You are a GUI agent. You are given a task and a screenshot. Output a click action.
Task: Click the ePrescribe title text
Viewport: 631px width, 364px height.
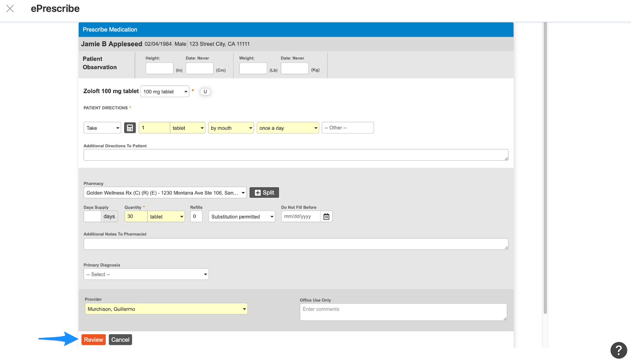click(55, 9)
